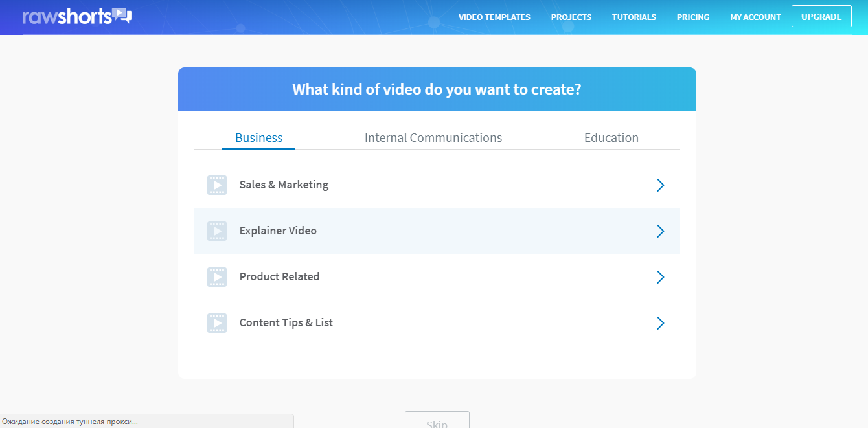
Task: Expand the Explainer Video chevron arrow
Action: tap(660, 231)
